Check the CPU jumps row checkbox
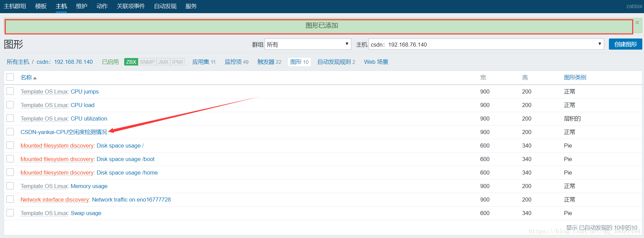The height and width of the screenshot is (238, 644). point(10,91)
